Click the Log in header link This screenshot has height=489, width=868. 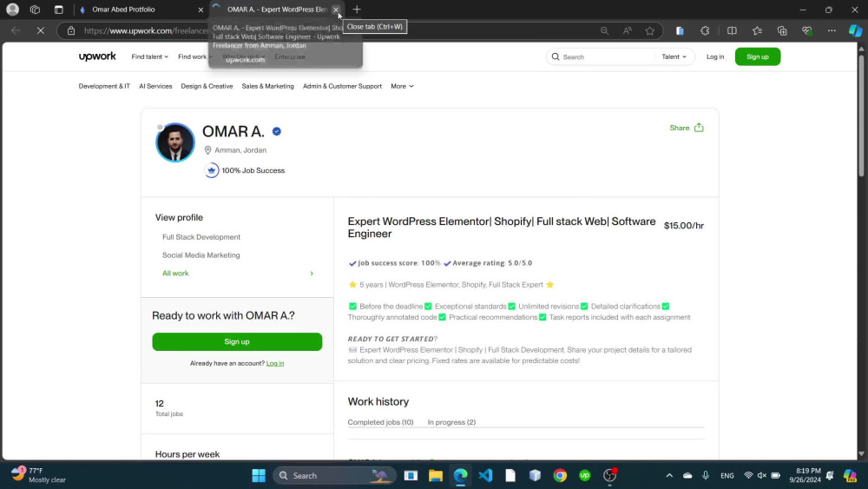[714, 56]
